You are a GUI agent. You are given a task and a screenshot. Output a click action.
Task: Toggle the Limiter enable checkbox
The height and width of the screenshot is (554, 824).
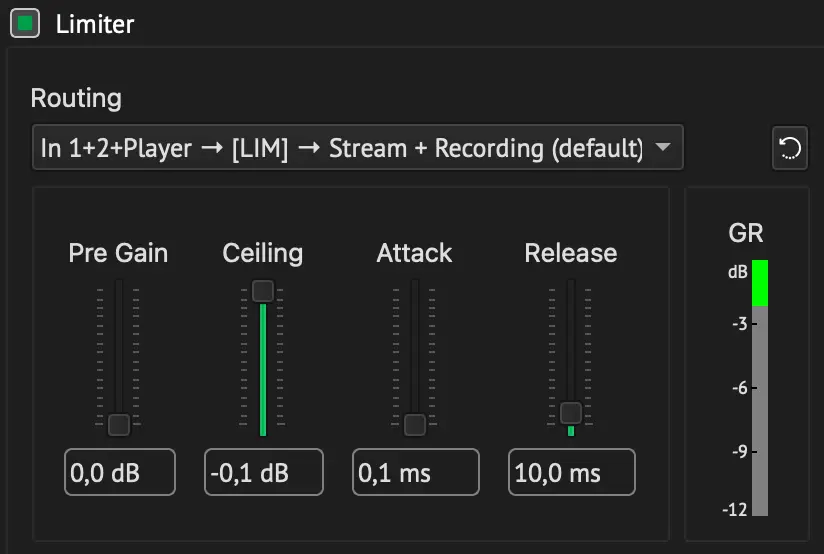coord(25,24)
